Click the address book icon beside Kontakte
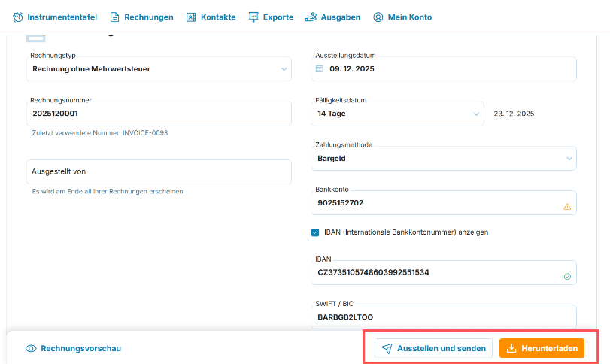This screenshot has width=610, height=364. pyautogui.click(x=191, y=17)
